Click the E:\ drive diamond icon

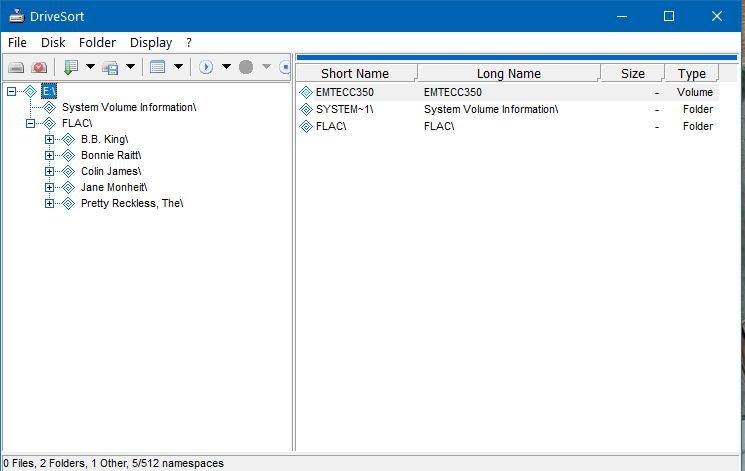click(30, 91)
